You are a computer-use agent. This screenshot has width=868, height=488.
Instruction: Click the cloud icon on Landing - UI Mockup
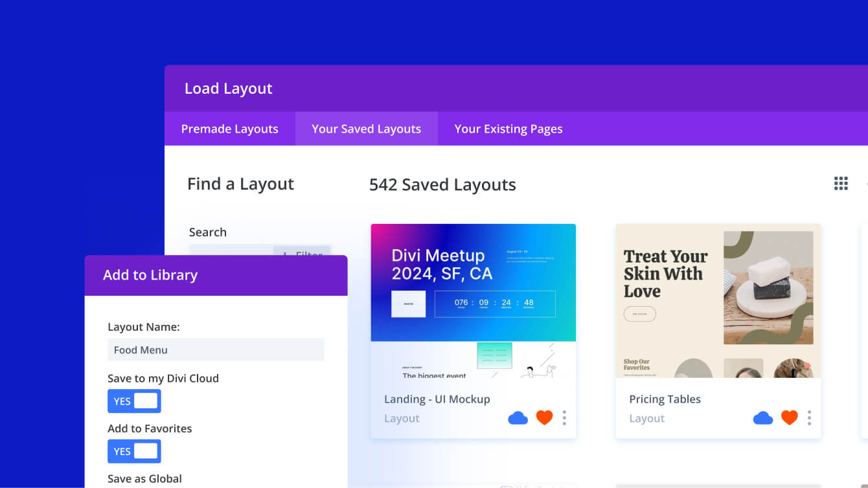518,418
